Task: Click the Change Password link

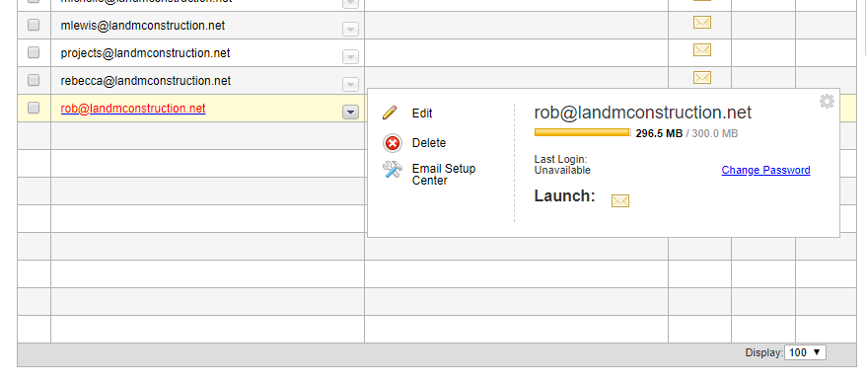Action: coord(765,170)
